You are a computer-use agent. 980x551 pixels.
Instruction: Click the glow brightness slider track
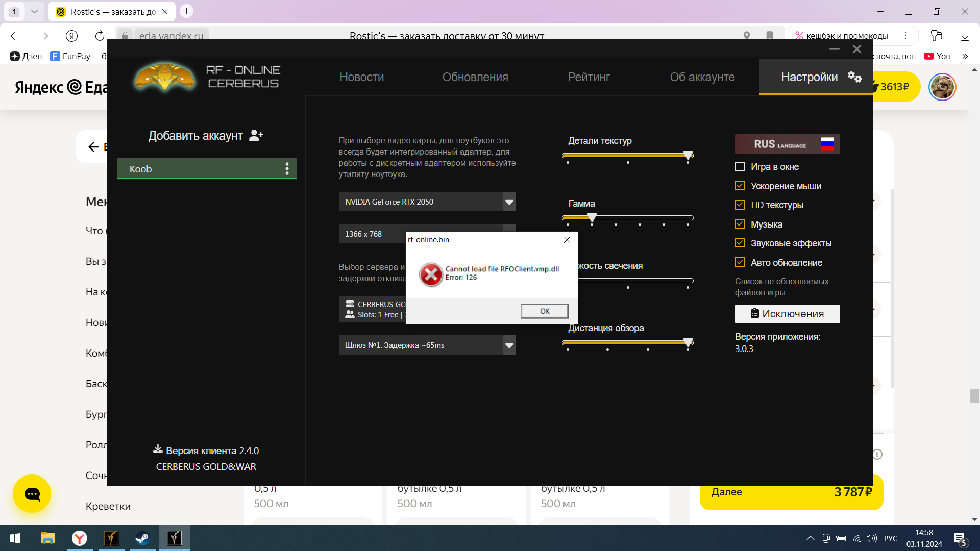(635, 281)
